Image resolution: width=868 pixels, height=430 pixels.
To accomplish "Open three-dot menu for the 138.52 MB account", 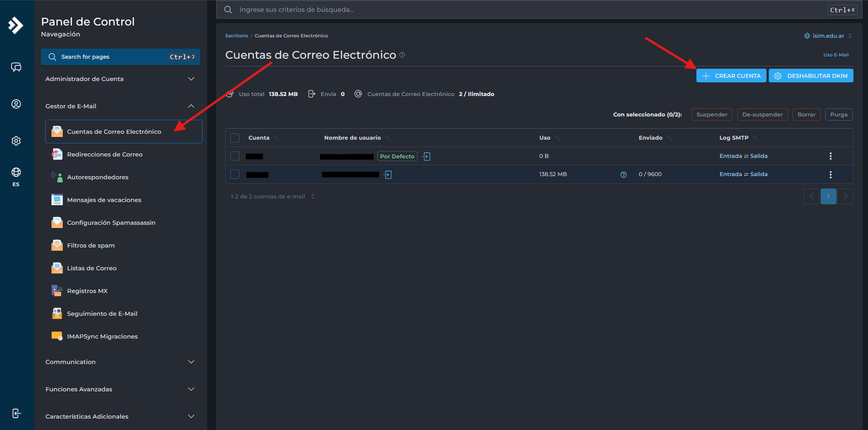I will pos(830,175).
